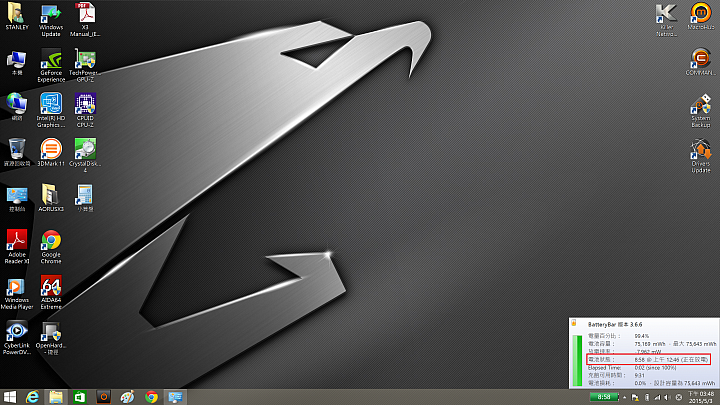
Task: Launch Killer Network Manager shortcut
Action: (666, 20)
